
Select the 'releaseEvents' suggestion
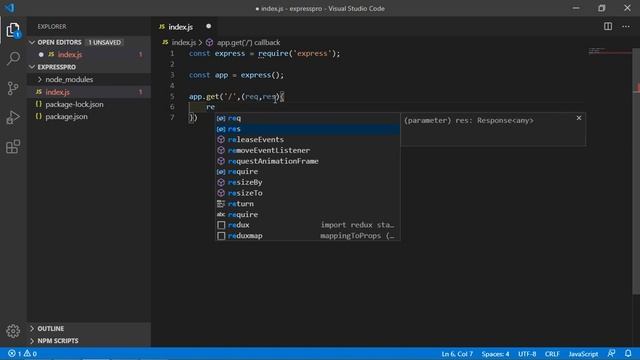pyautogui.click(x=308, y=140)
